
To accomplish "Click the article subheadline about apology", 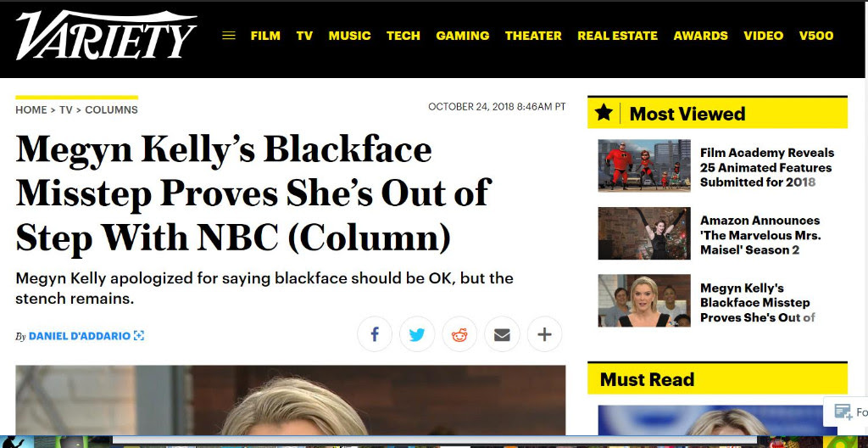I will point(264,288).
